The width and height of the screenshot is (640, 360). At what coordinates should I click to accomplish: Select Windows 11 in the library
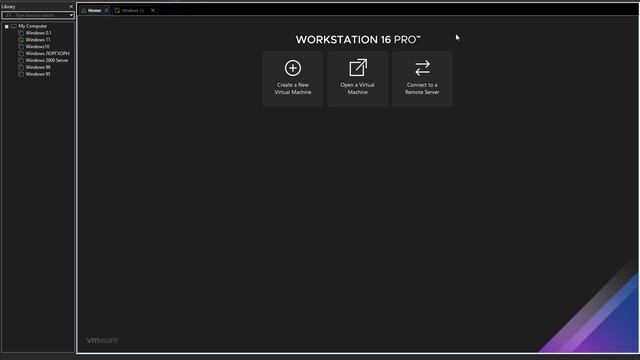pos(38,40)
